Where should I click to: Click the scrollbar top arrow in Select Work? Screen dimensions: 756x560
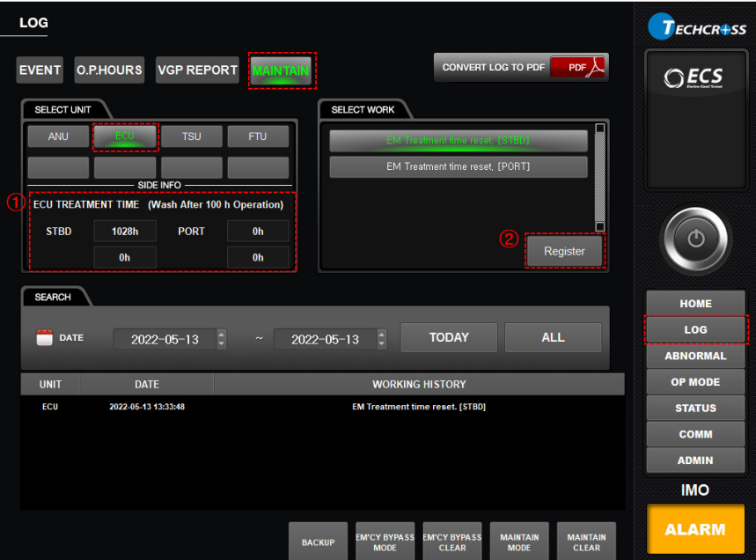600,129
